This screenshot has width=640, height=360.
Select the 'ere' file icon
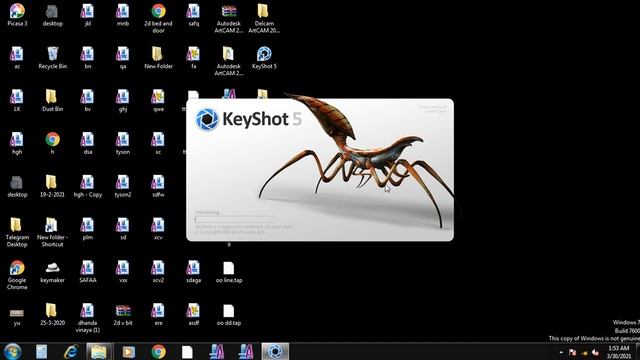(x=158, y=314)
